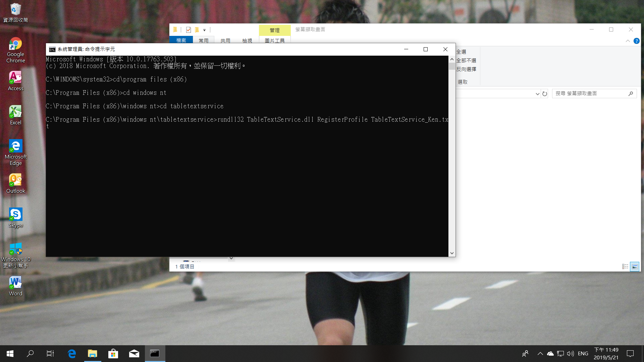This screenshot has height=362, width=644.
Task: Open Microsoft Store icon on the taskbar
Action: 113,353
